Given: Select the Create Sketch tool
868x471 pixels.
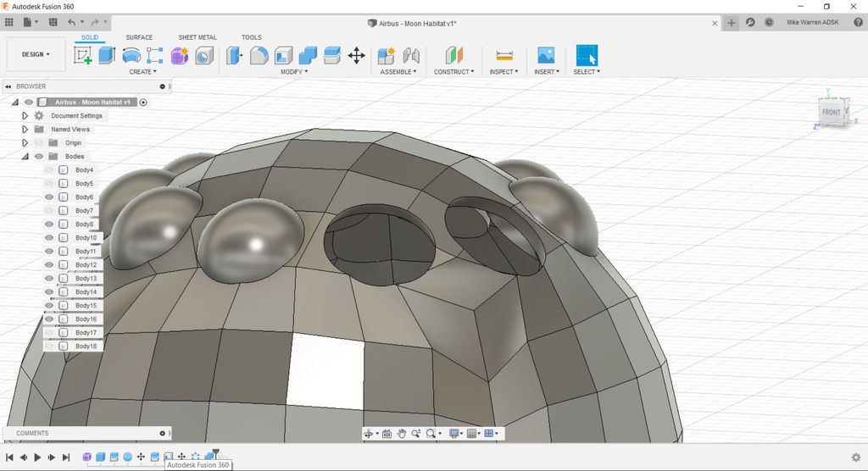Looking at the screenshot, I should (83, 56).
